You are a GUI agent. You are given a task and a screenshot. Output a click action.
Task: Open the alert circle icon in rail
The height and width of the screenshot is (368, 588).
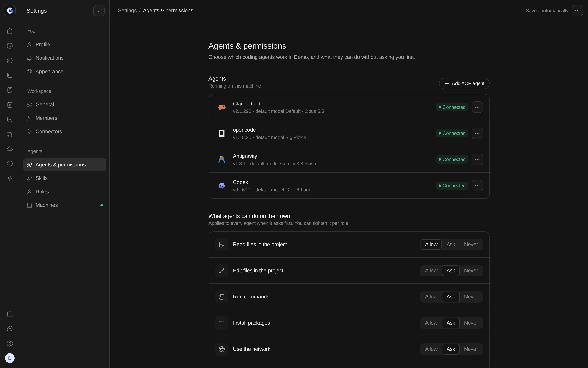pyautogui.click(x=10, y=164)
